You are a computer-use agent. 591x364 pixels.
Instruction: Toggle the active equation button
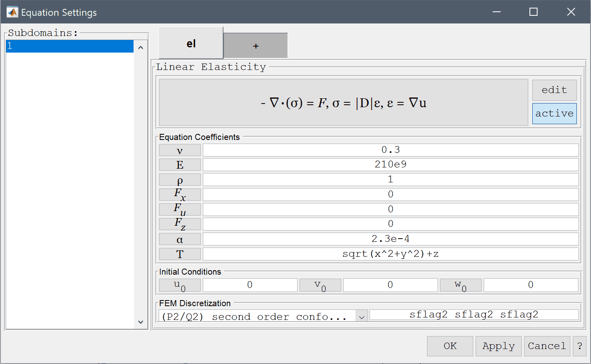(554, 113)
